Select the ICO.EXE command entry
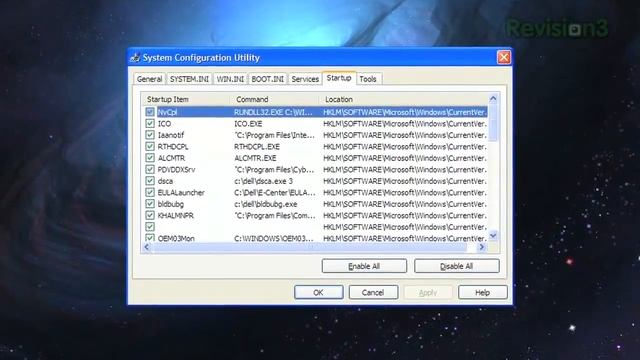Image resolution: width=640 pixels, height=360 pixels. tap(248, 123)
